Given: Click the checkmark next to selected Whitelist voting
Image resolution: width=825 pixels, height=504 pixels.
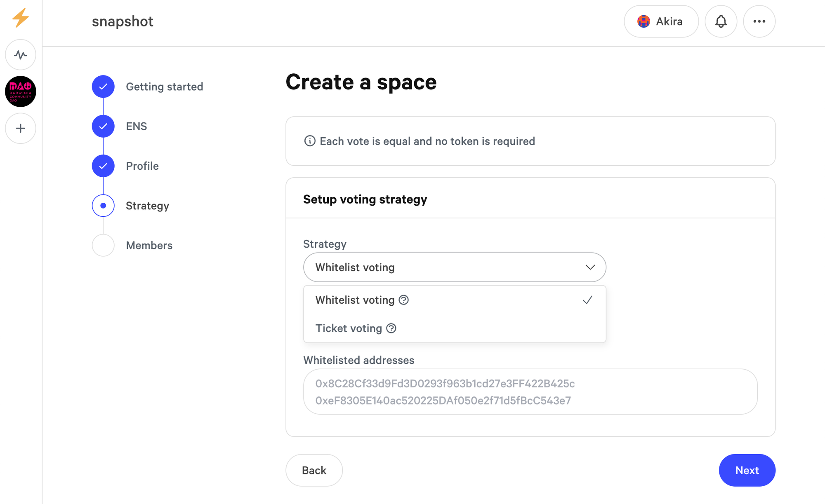Looking at the screenshot, I should click(587, 300).
